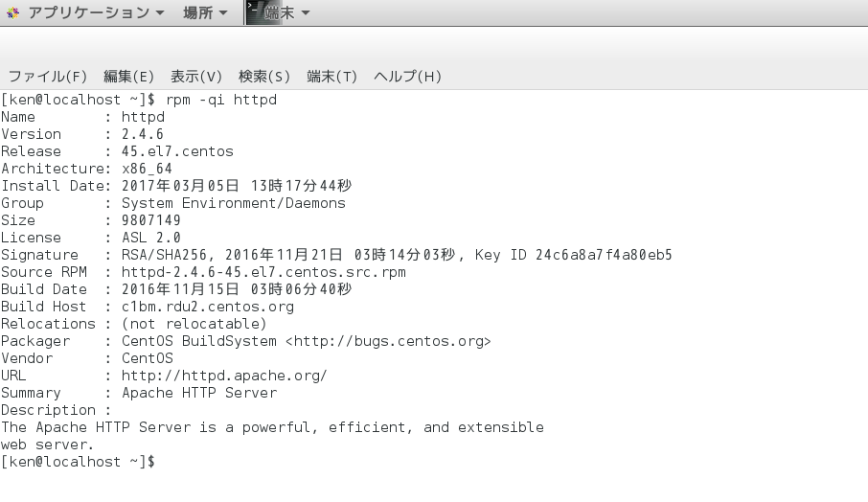Click the terminal icon in top panel

coord(256,12)
